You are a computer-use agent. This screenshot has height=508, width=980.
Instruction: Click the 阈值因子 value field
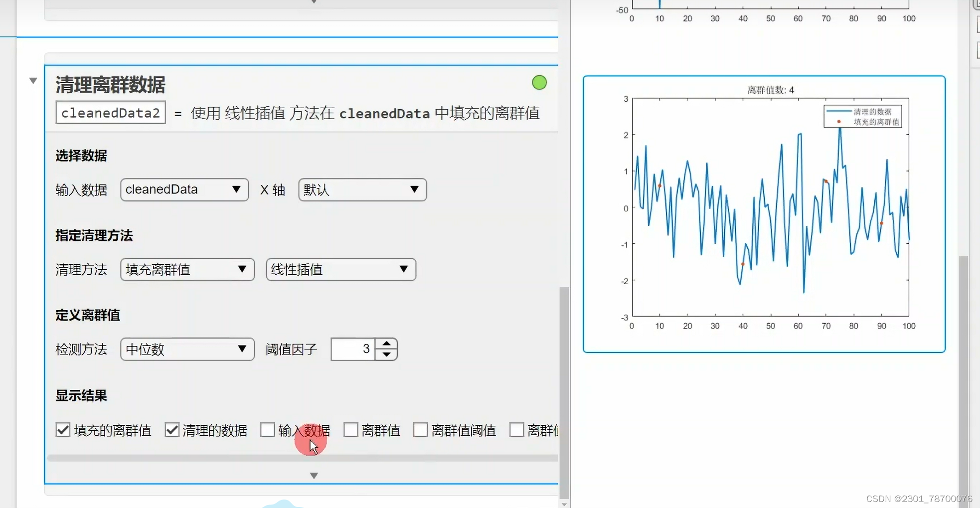pos(353,349)
